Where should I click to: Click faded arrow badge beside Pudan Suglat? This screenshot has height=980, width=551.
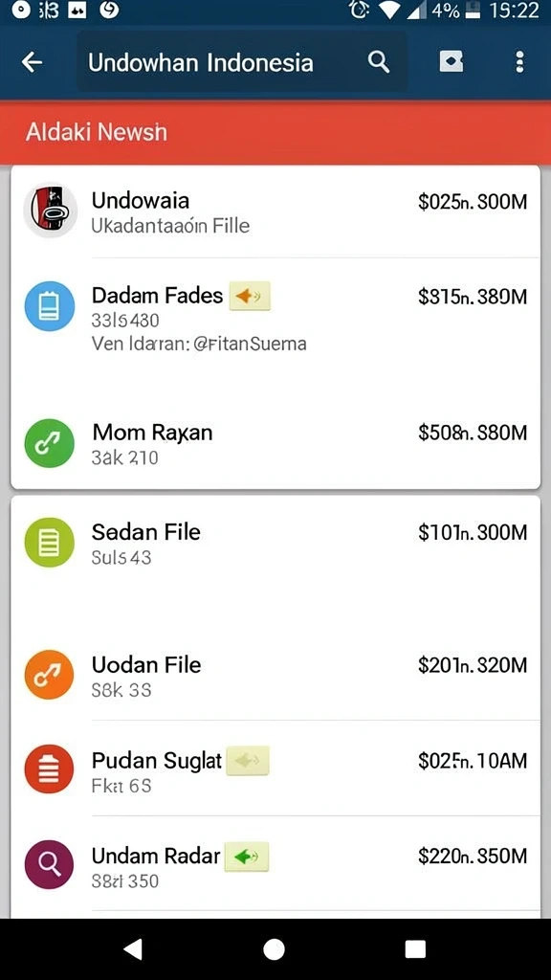point(248,761)
